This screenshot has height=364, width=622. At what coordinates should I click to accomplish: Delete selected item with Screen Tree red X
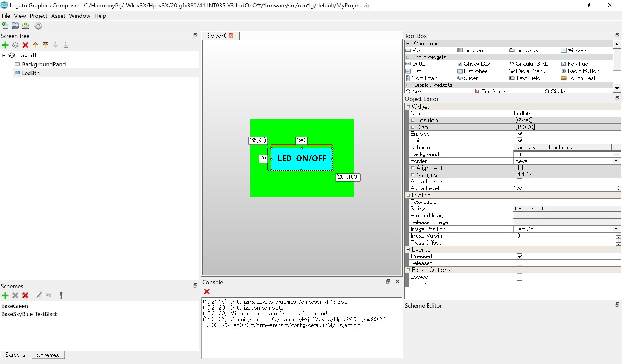[x=25, y=45]
